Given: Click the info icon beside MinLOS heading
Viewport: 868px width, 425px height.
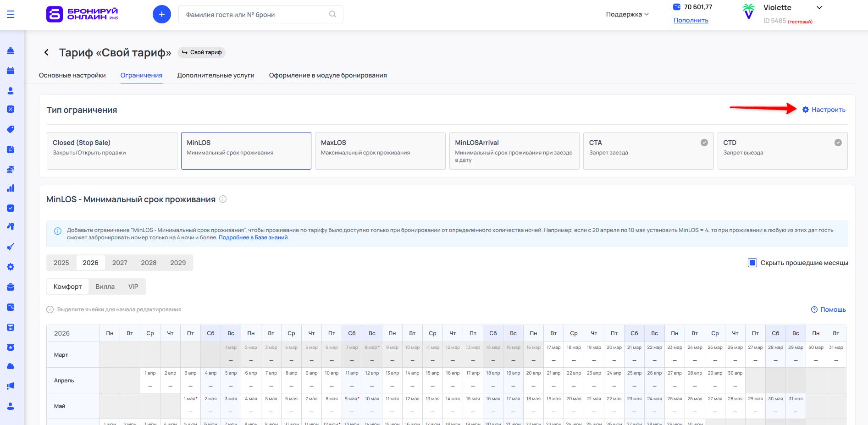Looking at the screenshot, I should (223, 199).
